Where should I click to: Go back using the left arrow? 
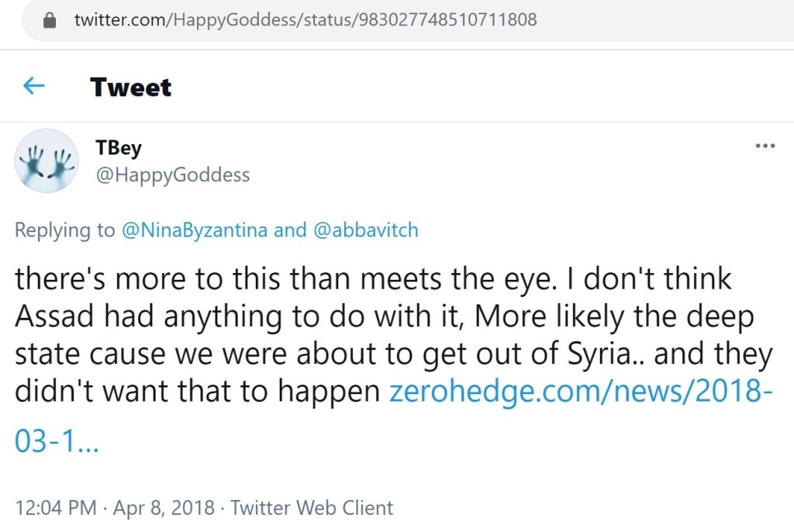click(34, 86)
